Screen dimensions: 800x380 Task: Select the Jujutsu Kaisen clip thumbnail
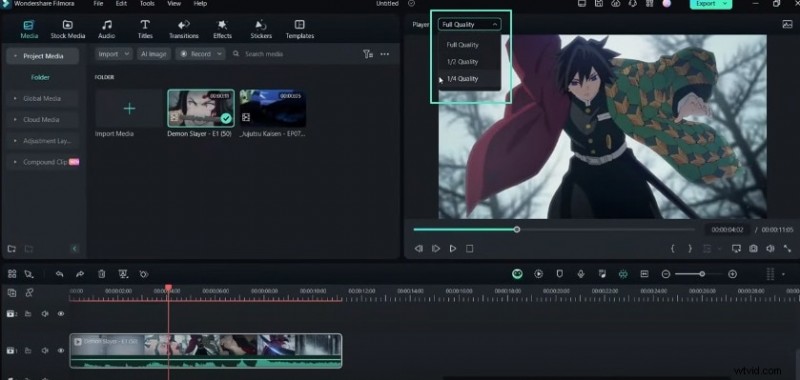click(x=273, y=108)
